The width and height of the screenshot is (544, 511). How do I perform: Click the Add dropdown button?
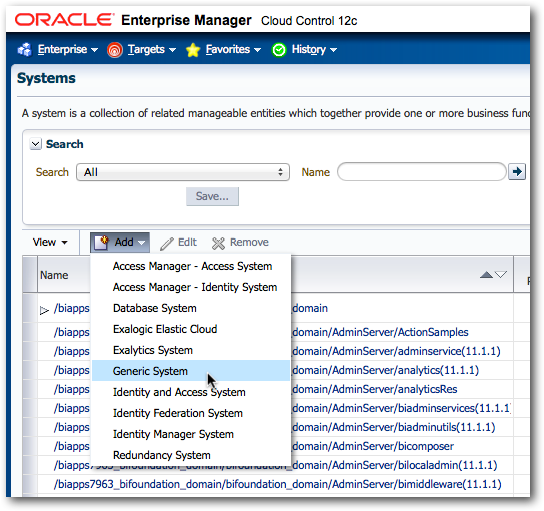[x=120, y=242]
